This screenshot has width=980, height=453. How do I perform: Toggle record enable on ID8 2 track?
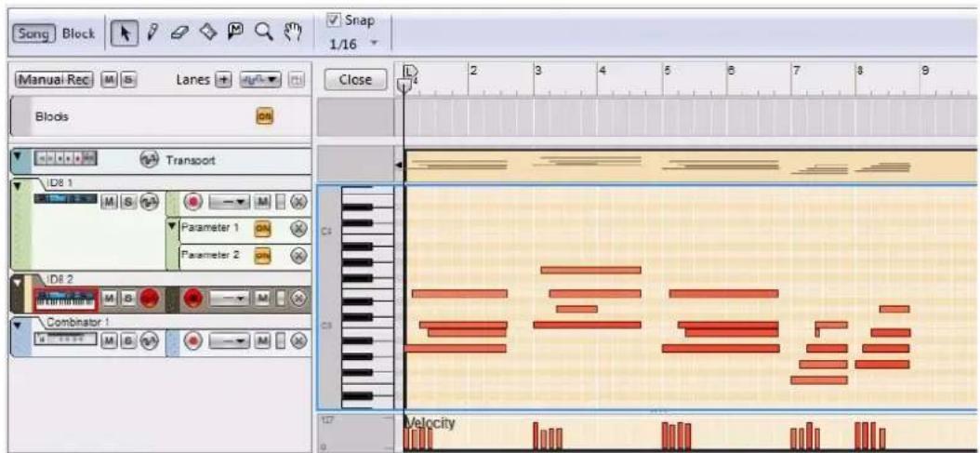tap(149, 299)
